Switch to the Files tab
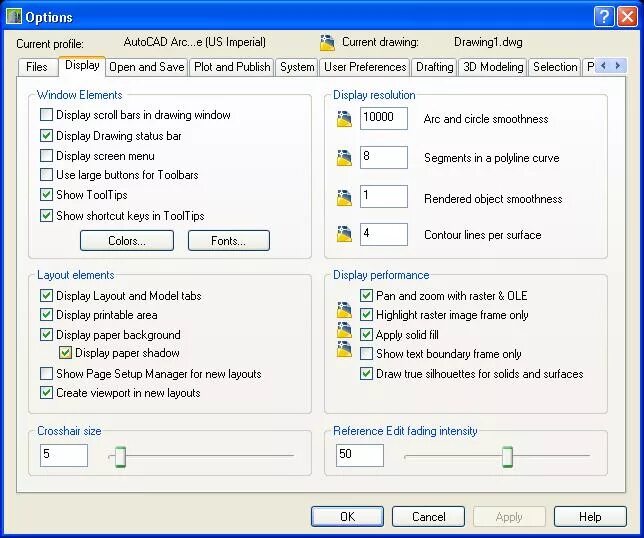Screen dimensions: 644x538 coord(37,67)
